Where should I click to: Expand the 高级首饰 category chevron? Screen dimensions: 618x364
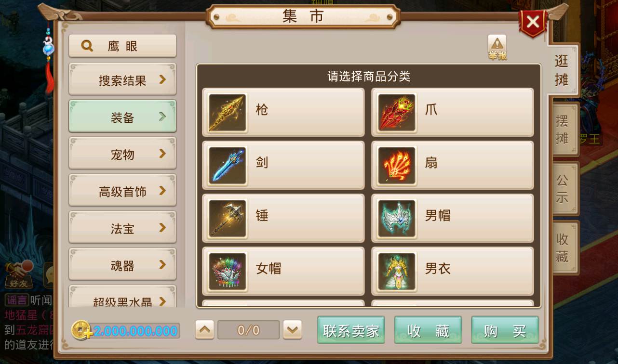pos(162,191)
